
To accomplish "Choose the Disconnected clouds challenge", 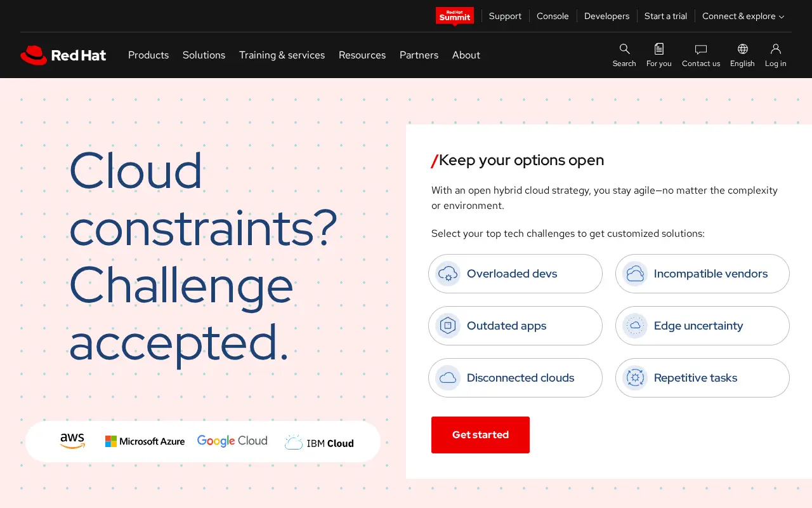I will pyautogui.click(x=515, y=378).
